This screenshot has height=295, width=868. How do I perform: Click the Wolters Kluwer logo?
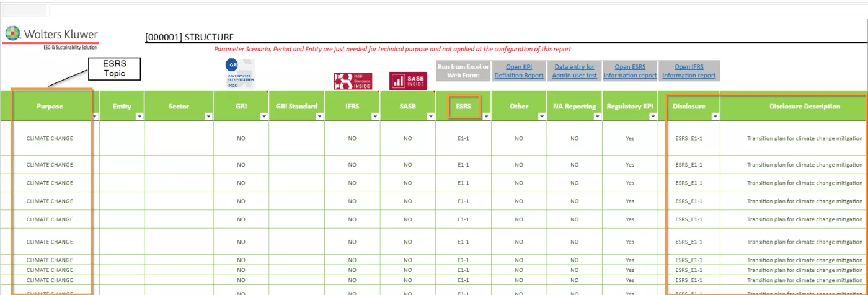[x=51, y=37]
